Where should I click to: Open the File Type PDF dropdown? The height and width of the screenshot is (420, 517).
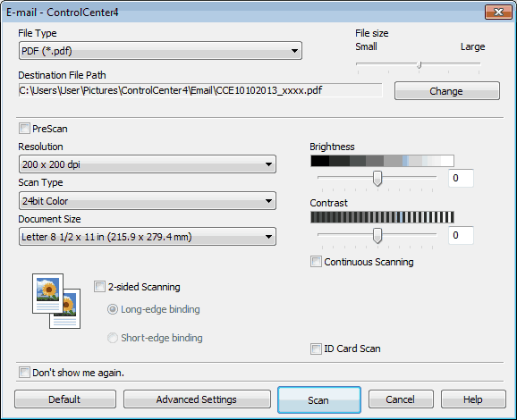[160, 51]
